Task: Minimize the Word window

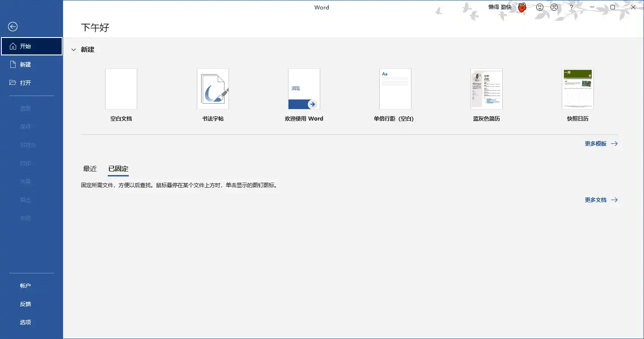Action: point(592,7)
